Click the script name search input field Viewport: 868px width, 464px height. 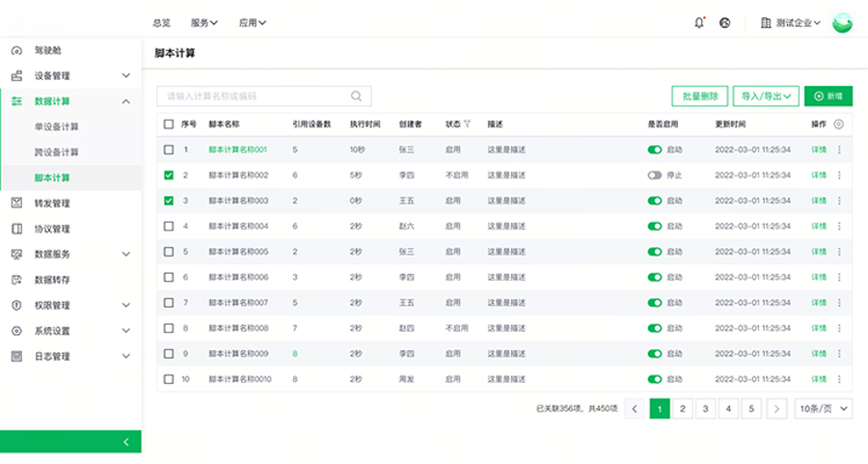click(x=253, y=96)
